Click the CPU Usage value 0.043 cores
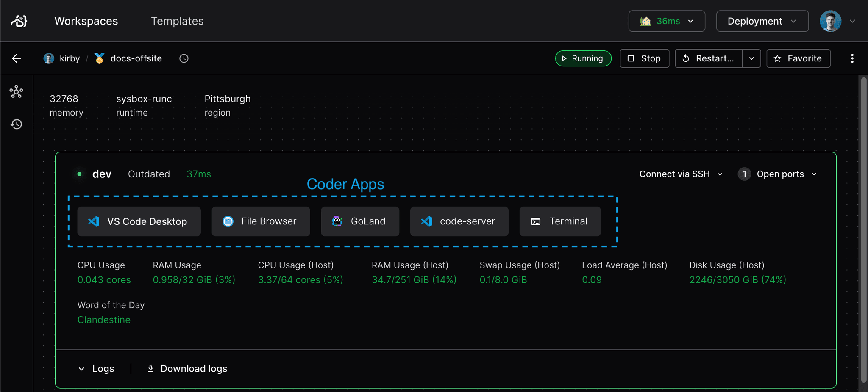Screen dimensions: 868x392 click(x=104, y=280)
